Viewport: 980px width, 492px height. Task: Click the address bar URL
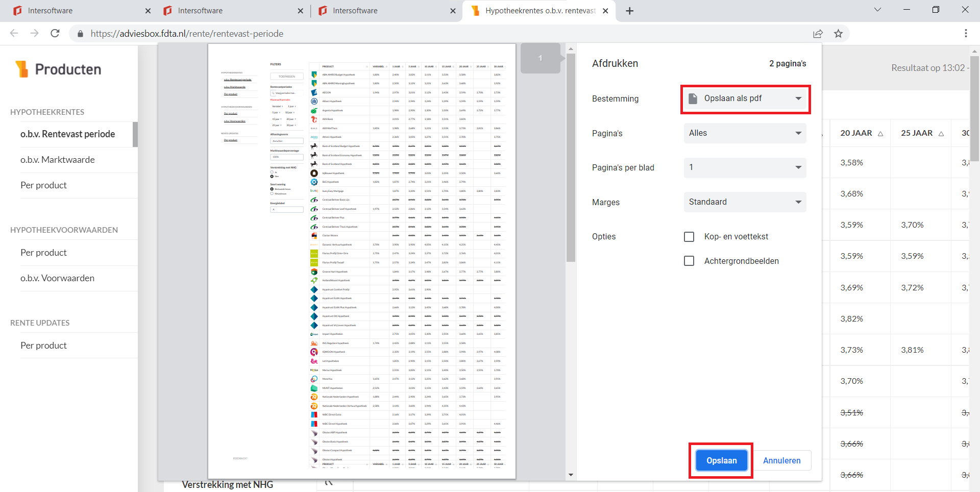[187, 34]
